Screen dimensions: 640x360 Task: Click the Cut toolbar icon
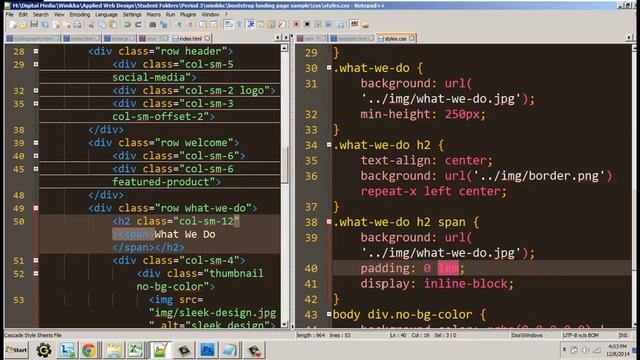coord(91,25)
